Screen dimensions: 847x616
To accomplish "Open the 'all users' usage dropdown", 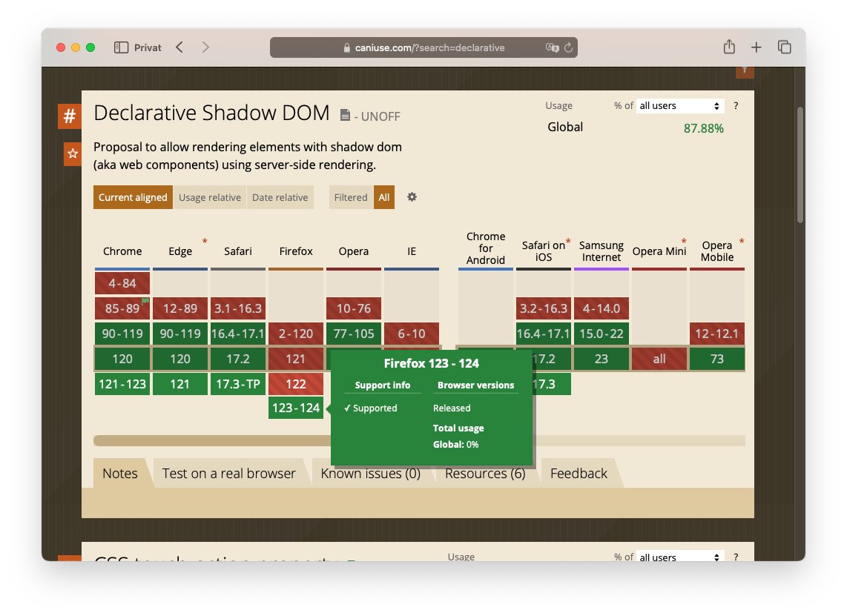I will pyautogui.click(x=679, y=106).
